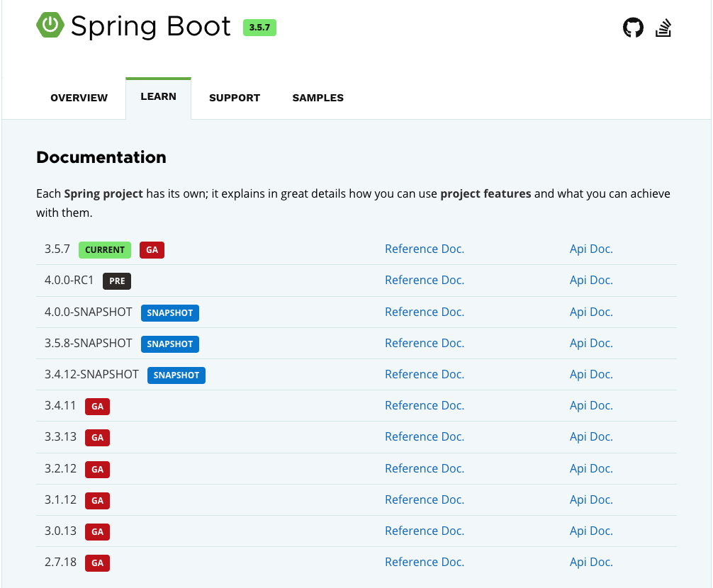Open Reference Doc. for version 3.3.13

pos(425,436)
